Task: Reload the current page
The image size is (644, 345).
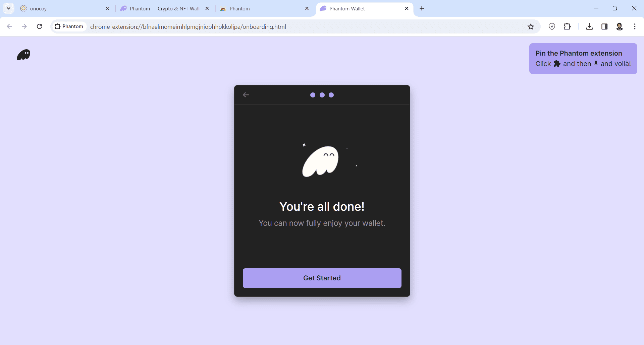Action: 39,26
